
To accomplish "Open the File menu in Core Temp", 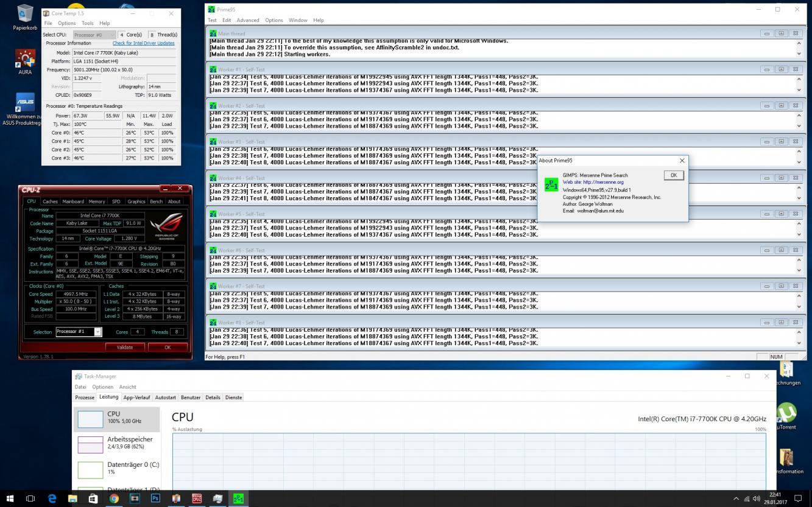I will [48, 23].
